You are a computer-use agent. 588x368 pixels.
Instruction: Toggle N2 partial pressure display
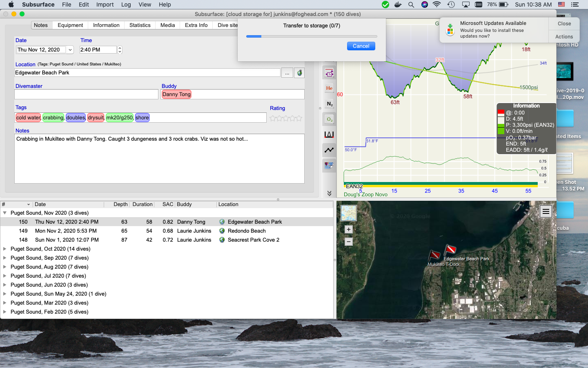pyautogui.click(x=329, y=103)
